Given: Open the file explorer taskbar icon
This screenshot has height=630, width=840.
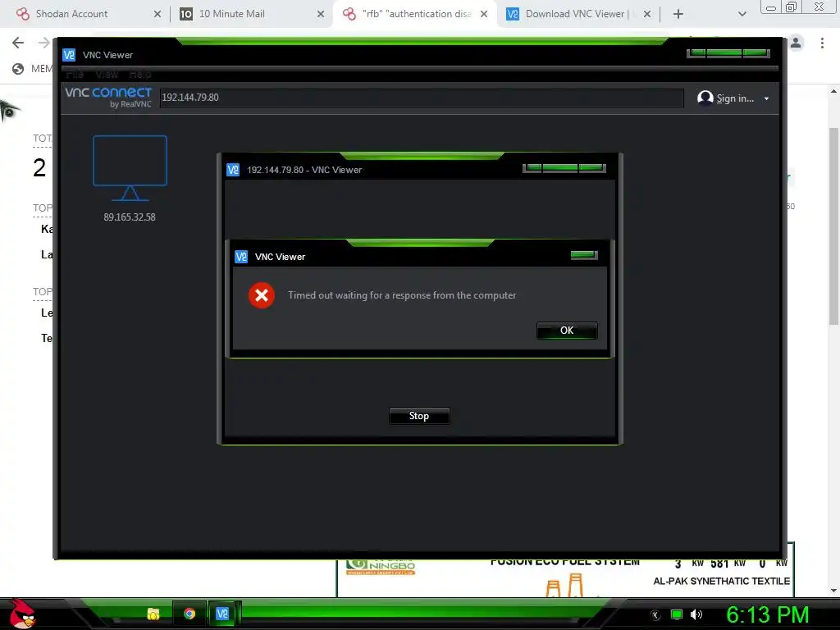Looking at the screenshot, I should tap(153, 614).
